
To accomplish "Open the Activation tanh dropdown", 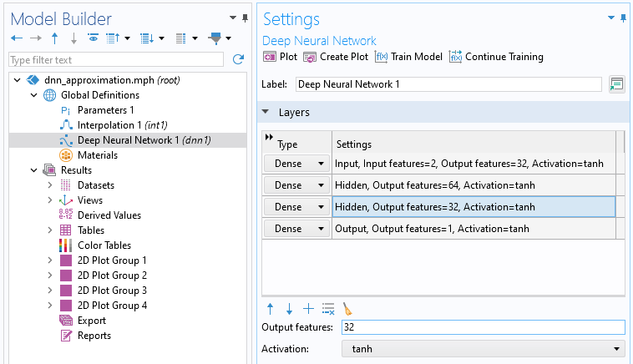I will coord(484,349).
